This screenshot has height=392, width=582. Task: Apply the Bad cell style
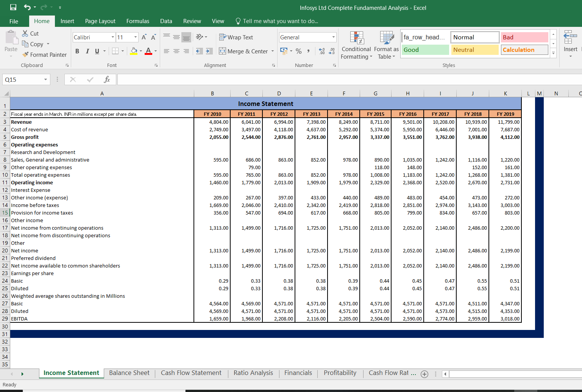coord(524,37)
